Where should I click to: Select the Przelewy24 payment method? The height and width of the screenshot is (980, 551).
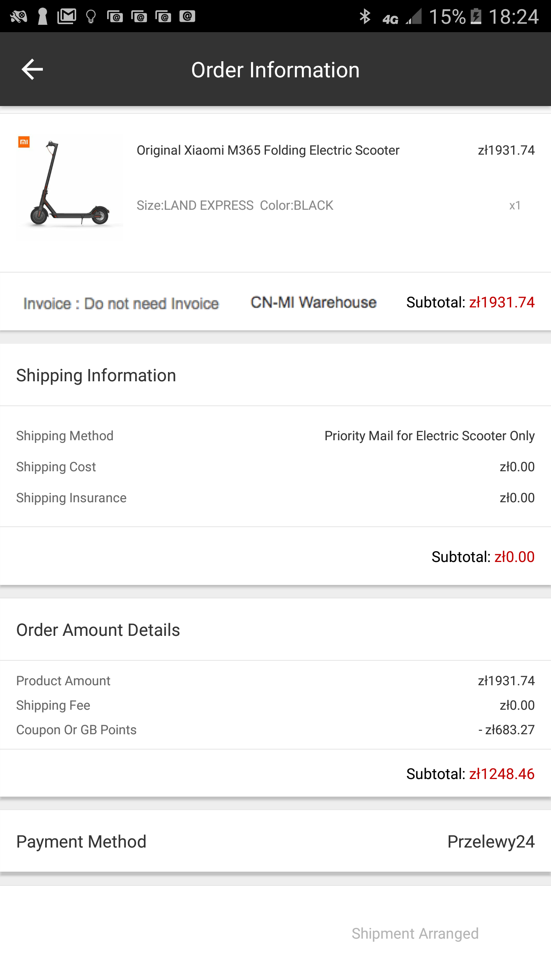tap(491, 842)
